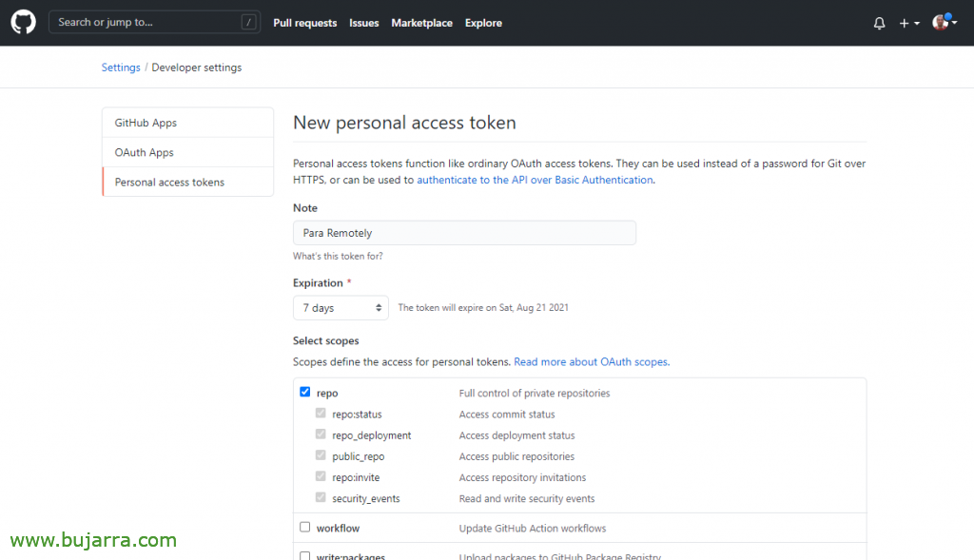
Task: Enable the write:packages scope
Action: [304, 555]
